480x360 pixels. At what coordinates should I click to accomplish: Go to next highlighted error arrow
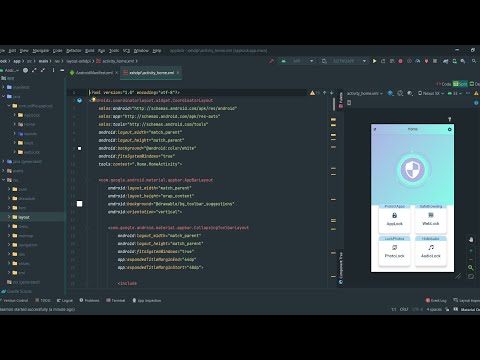(332, 93)
